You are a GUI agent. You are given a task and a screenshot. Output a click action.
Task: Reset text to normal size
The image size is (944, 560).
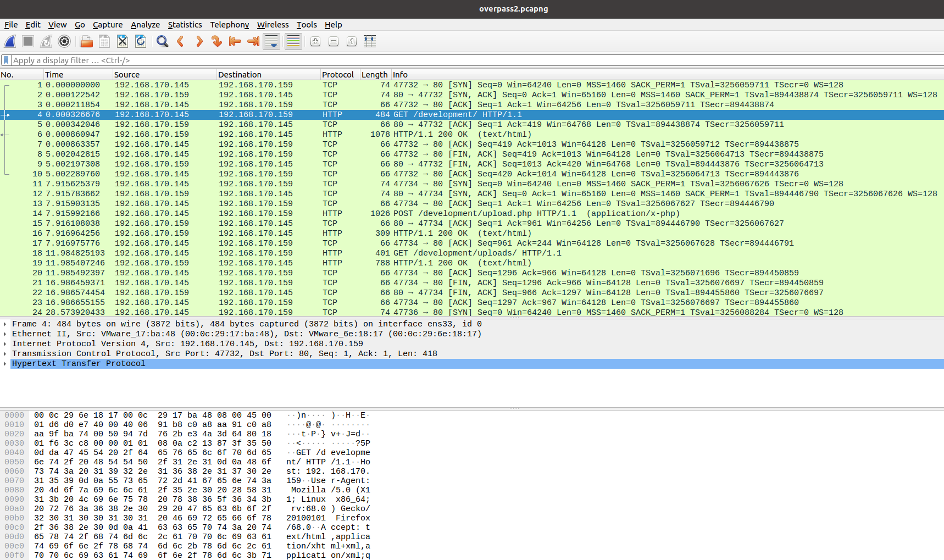pyautogui.click(x=352, y=41)
